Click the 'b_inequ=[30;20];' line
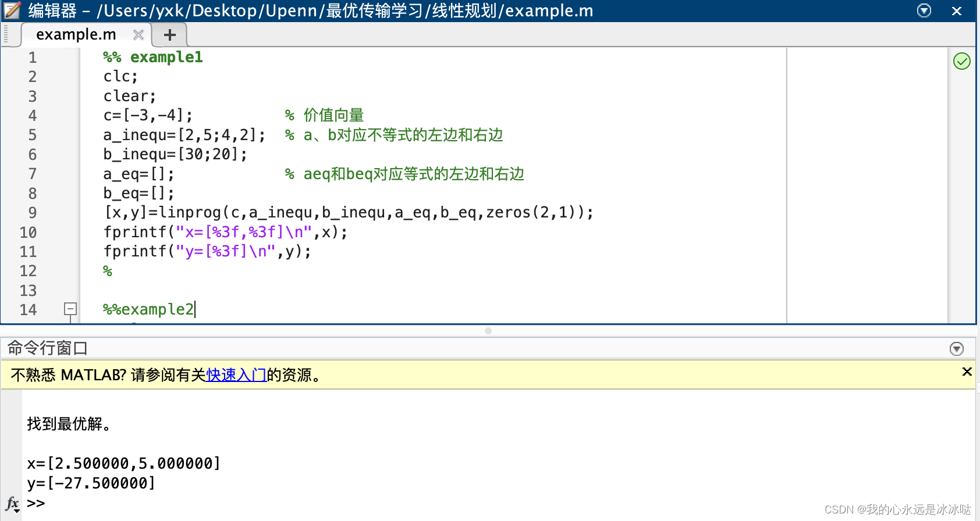 [175, 154]
